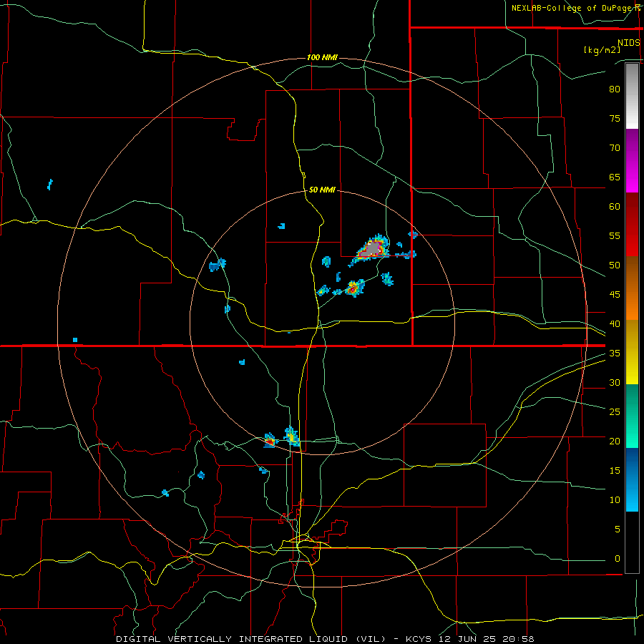The image size is (644, 644).
Task: Click the legend value 5
Action: pyautogui.click(x=617, y=529)
